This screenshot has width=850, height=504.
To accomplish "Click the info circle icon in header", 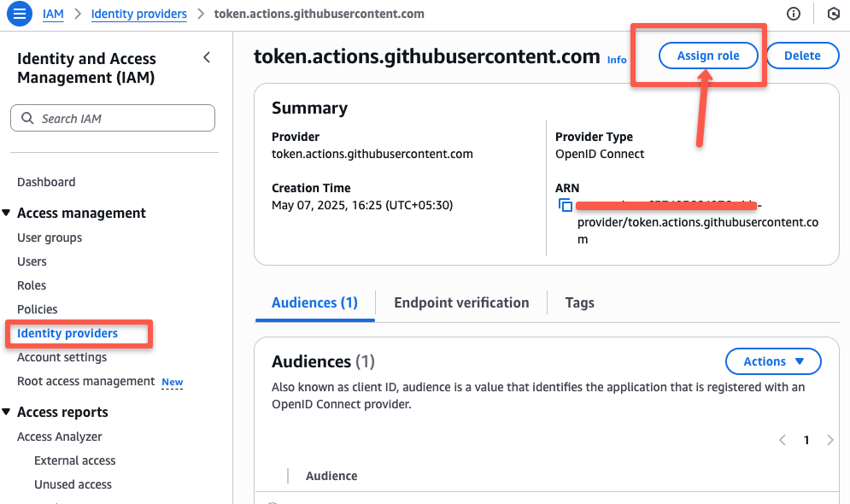I will [793, 14].
